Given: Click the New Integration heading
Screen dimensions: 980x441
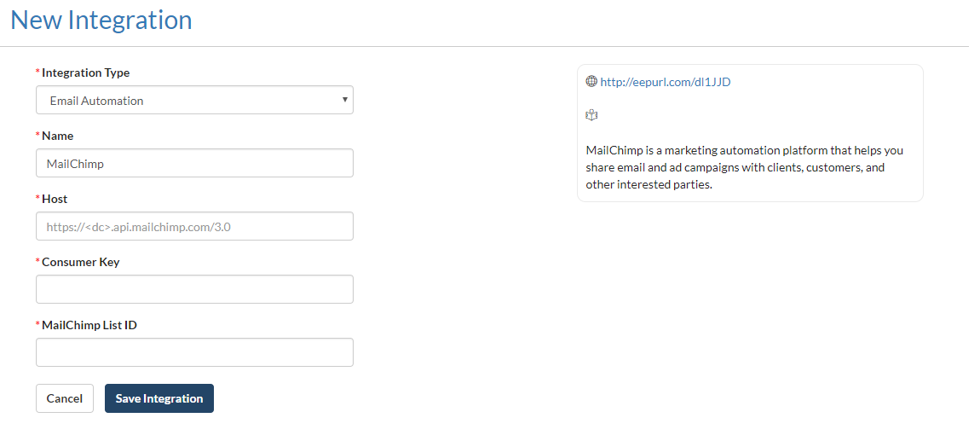Looking at the screenshot, I should (101, 20).
